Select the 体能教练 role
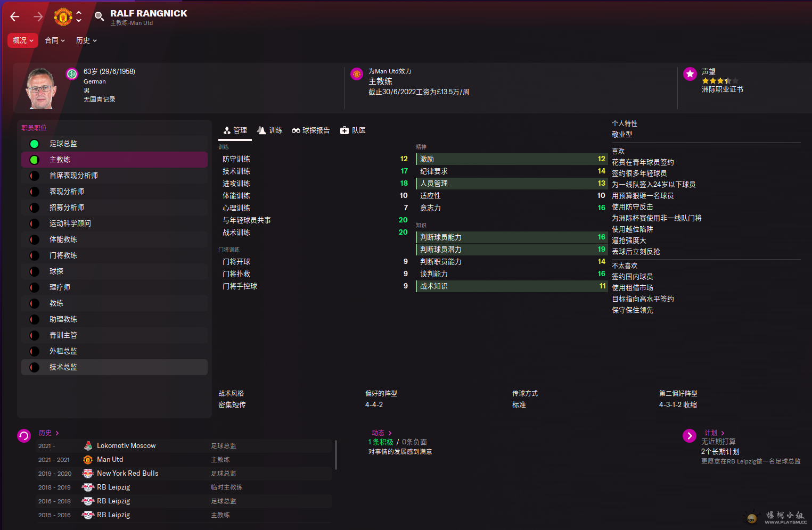812x530 pixels. coord(114,239)
